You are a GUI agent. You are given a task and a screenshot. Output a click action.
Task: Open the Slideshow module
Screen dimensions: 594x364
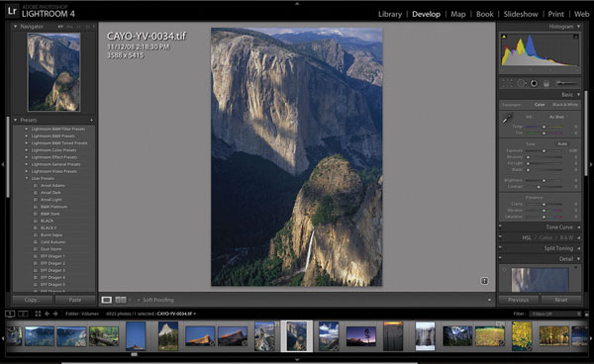coord(521,15)
